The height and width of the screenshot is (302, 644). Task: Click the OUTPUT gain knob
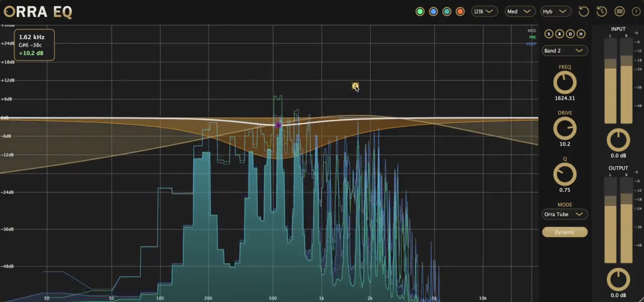click(x=618, y=279)
